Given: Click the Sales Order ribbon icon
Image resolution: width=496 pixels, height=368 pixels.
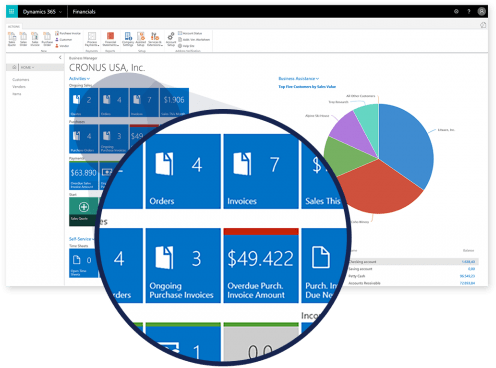Looking at the screenshot, I should 23,39.
